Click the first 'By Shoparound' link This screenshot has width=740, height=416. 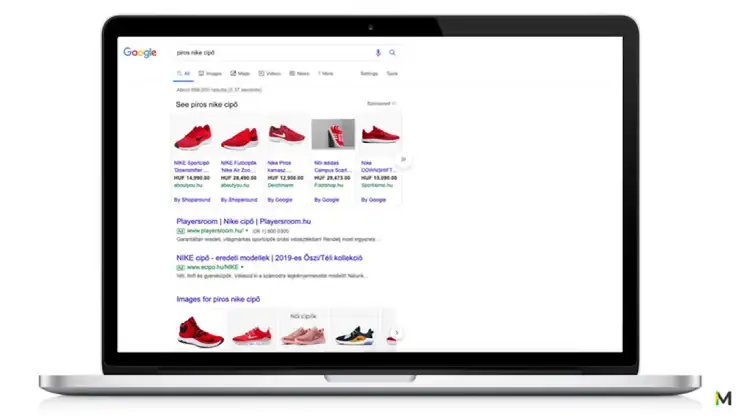pos(192,200)
